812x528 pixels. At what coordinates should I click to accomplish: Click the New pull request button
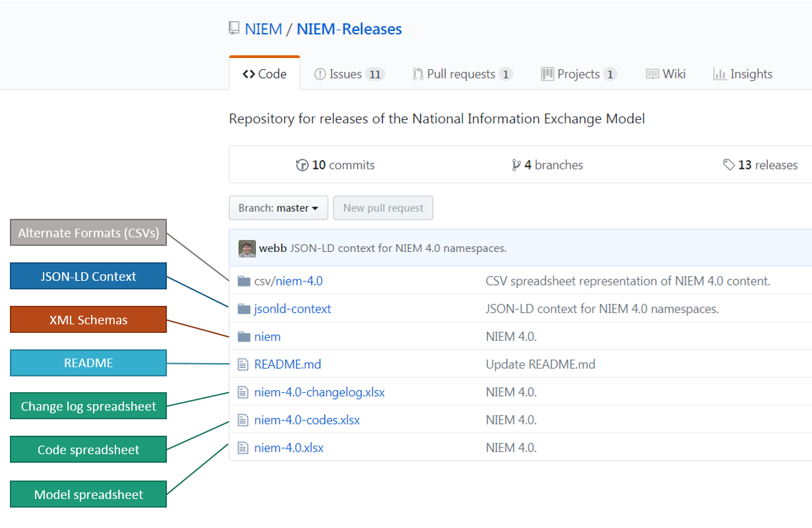point(383,208)
